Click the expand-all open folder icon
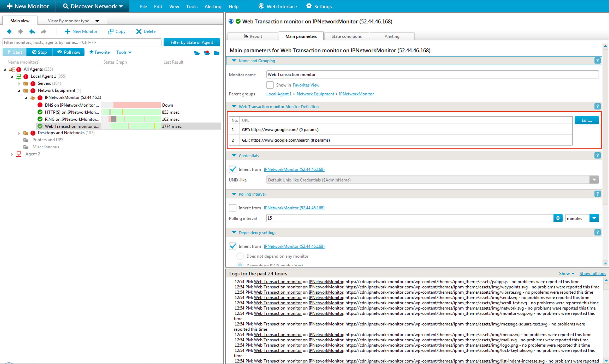The image size is (609, 364). 197,53
